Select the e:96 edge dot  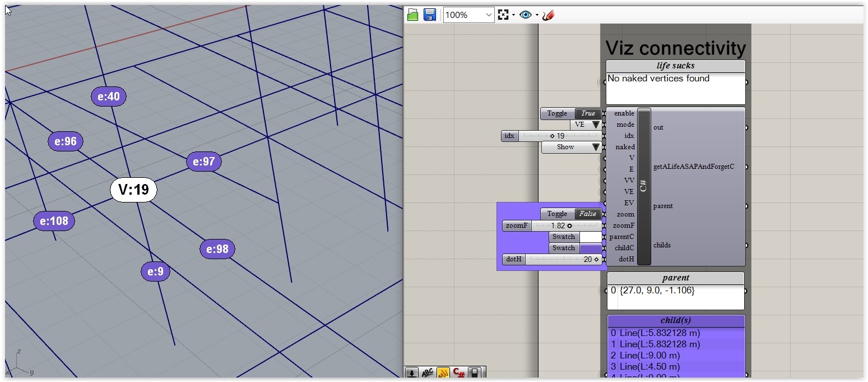tap(66, 141)
